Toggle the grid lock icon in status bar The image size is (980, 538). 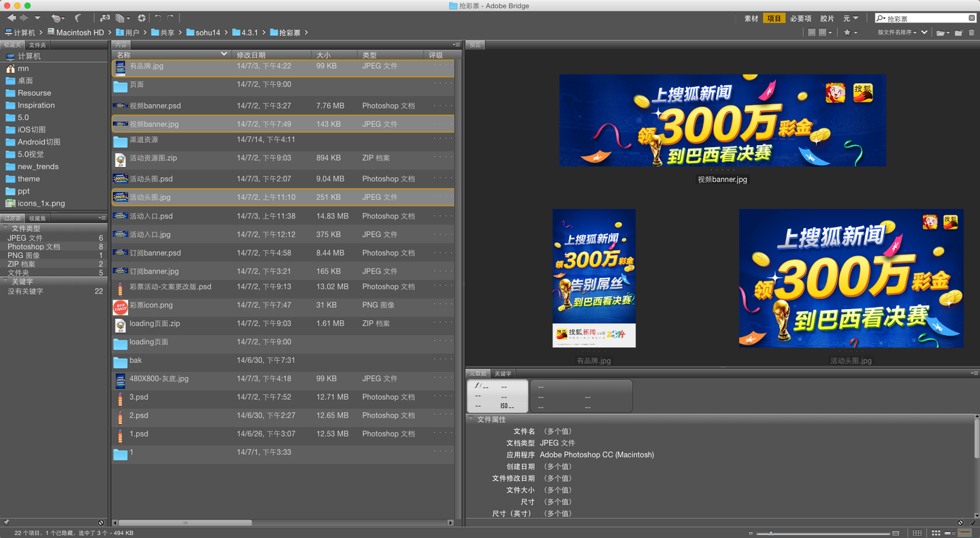coord(917,533)
